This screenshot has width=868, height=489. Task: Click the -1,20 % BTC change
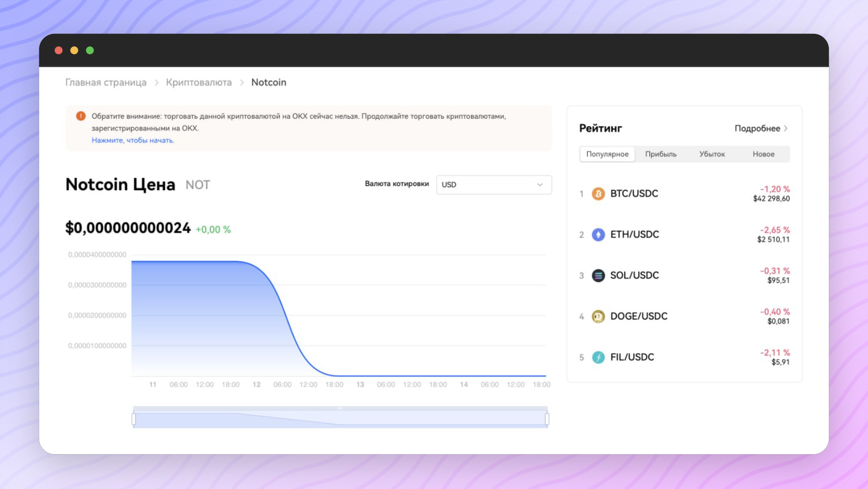click(775, 189)
